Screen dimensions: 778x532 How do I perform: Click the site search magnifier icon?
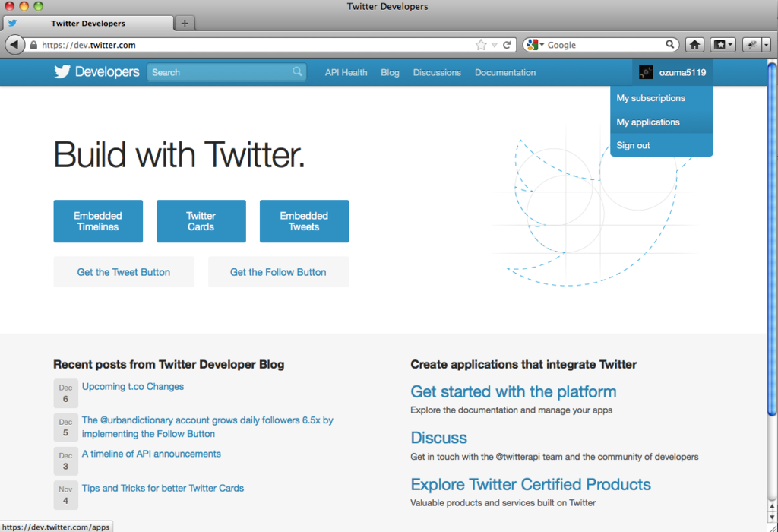pyautogui.click(x=297, y=71)
